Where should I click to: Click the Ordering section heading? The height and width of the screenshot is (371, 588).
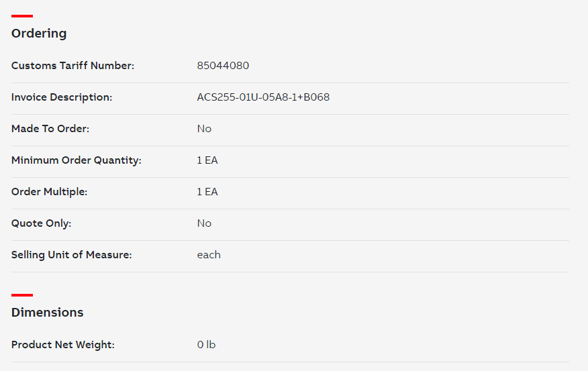click(x=39, y=34)
